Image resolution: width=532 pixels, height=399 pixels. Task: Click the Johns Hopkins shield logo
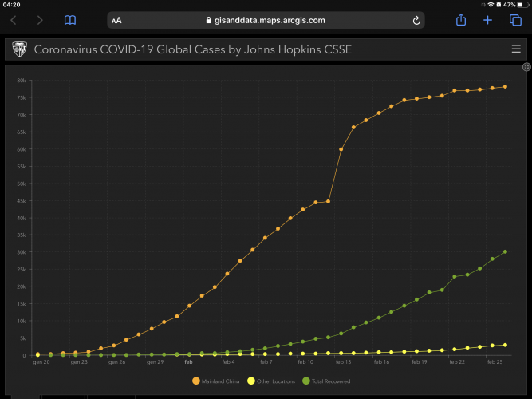click(18, 50)
